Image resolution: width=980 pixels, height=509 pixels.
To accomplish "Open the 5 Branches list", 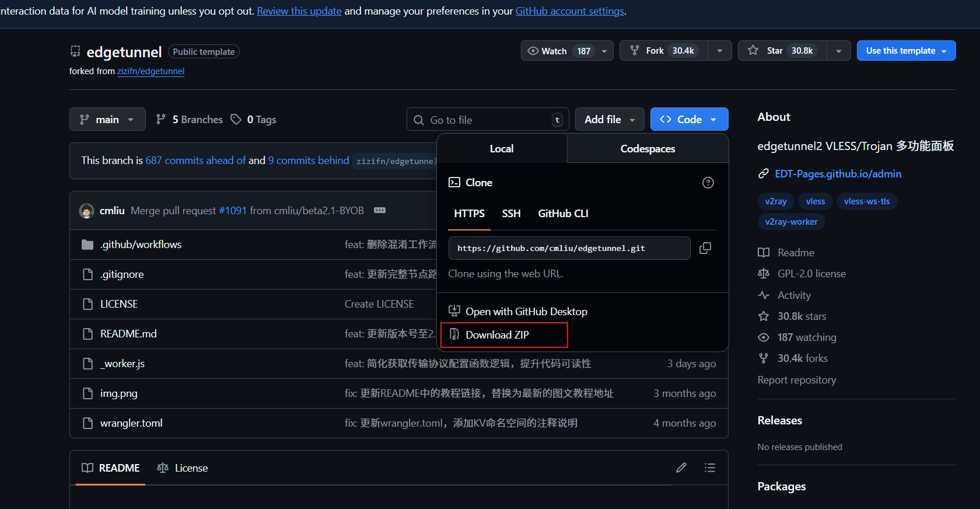I will (190, 120).
